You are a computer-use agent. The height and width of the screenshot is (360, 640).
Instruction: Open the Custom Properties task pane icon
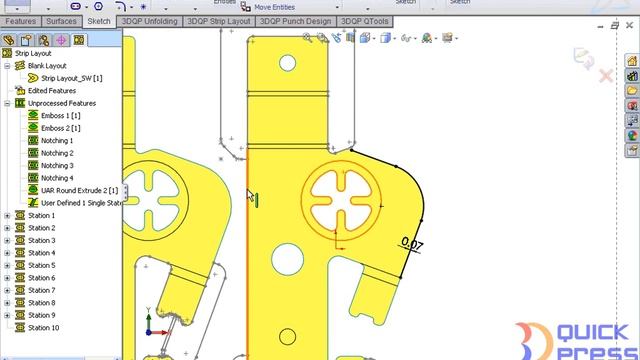coord(632,150)
